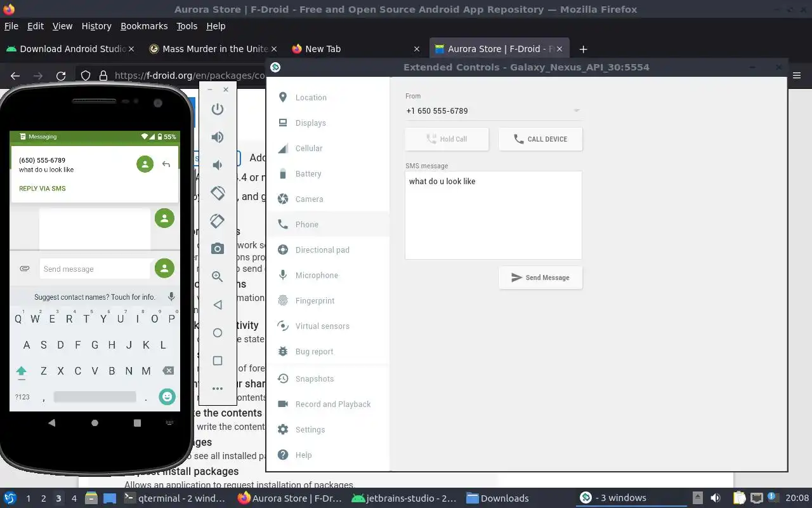The image size is (812, 508).
Task: Tap attachment paperclip icon in Messaging
Action: click(25, 269)
